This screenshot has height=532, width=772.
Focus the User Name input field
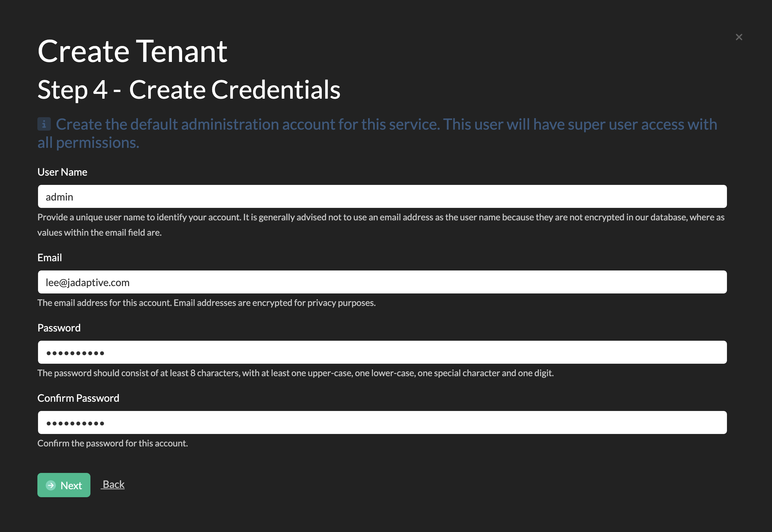click(382, 197)
